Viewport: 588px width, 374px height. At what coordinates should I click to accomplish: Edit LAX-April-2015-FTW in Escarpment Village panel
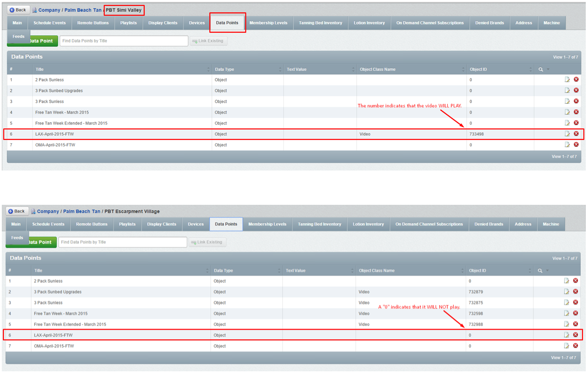(x=567, y=335)
